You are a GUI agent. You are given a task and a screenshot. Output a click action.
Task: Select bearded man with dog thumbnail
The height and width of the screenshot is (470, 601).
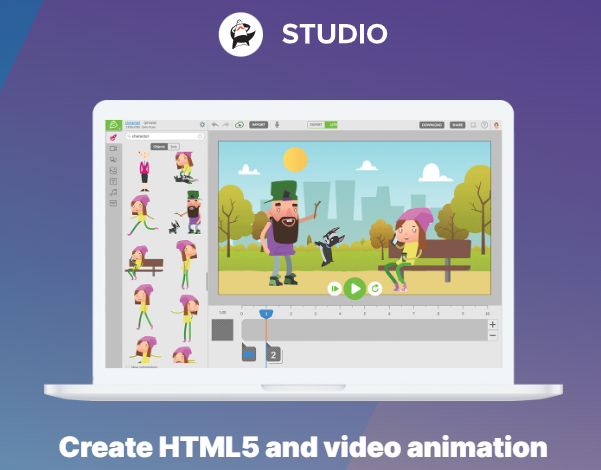(x=187, y=213)
